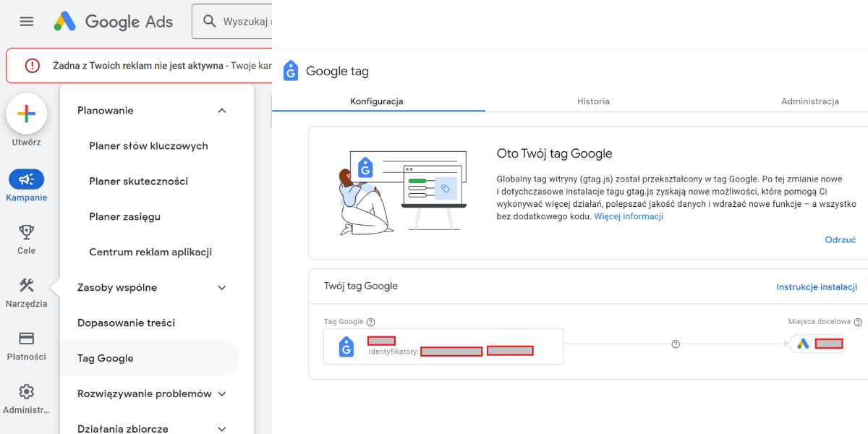The height and width of the screenshot is (434, 868).
Task: Click the Google tag header icon
Action: point(291,71)
